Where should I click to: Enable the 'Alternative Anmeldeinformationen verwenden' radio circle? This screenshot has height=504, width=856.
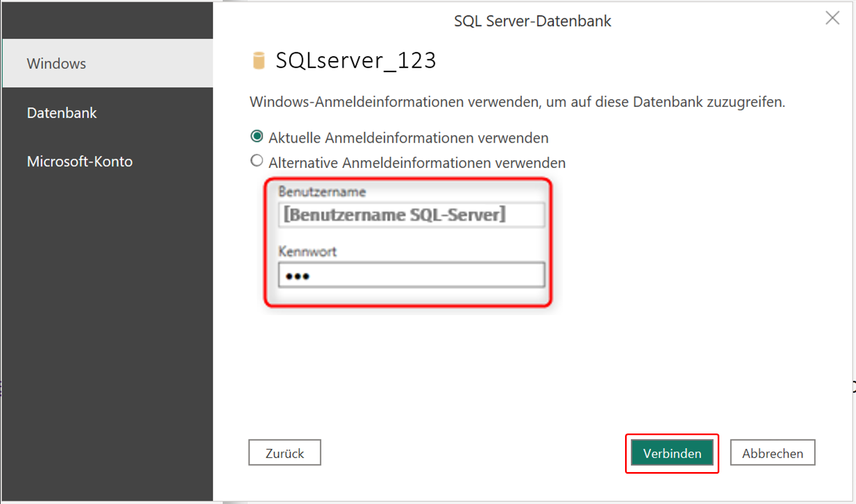click(257, 161)
